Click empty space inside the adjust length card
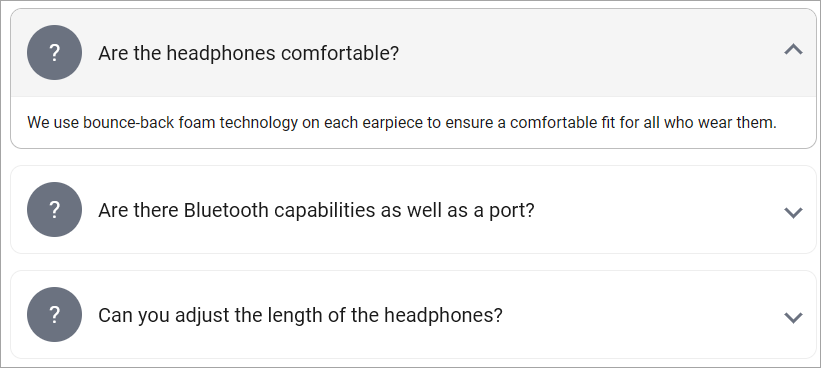 [639, 314]
